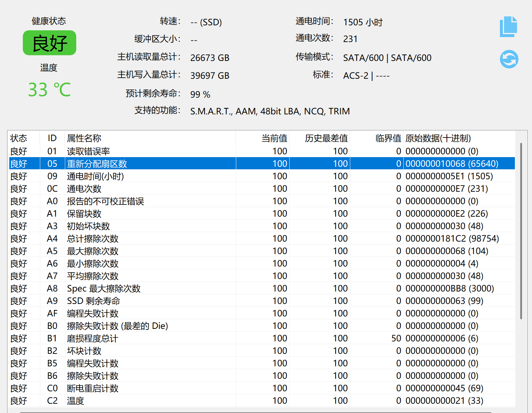Select the 磨损程度总计 row
The height and width of the screenshot is (413, 532).
point(261,338)
